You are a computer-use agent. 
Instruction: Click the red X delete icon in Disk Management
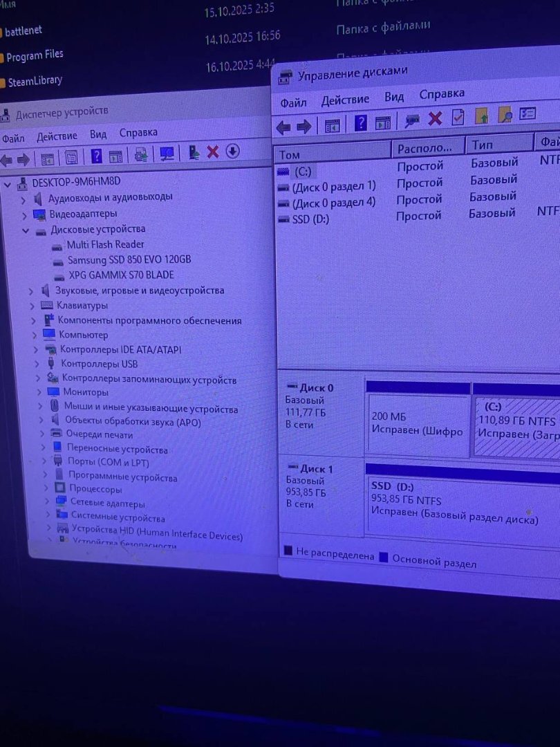point(435,118)
